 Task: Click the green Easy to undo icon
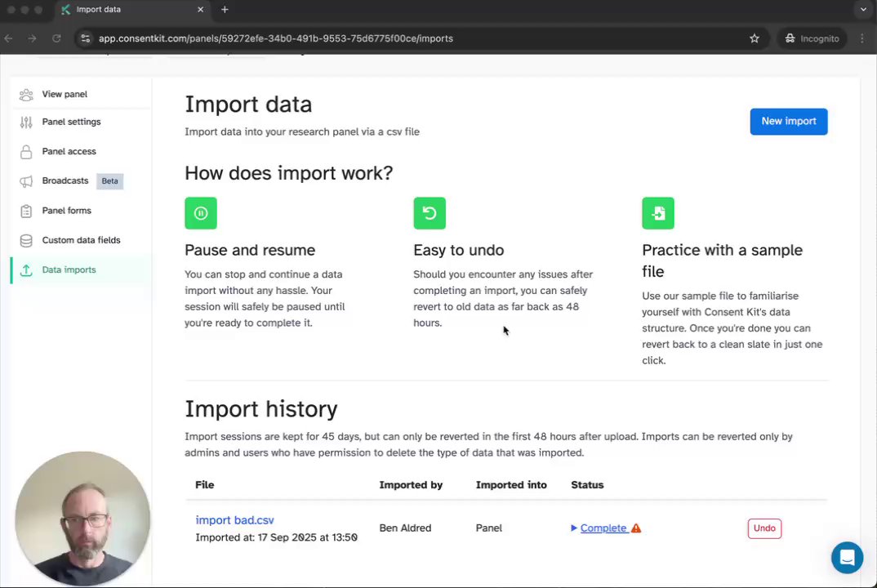(430, 213)
